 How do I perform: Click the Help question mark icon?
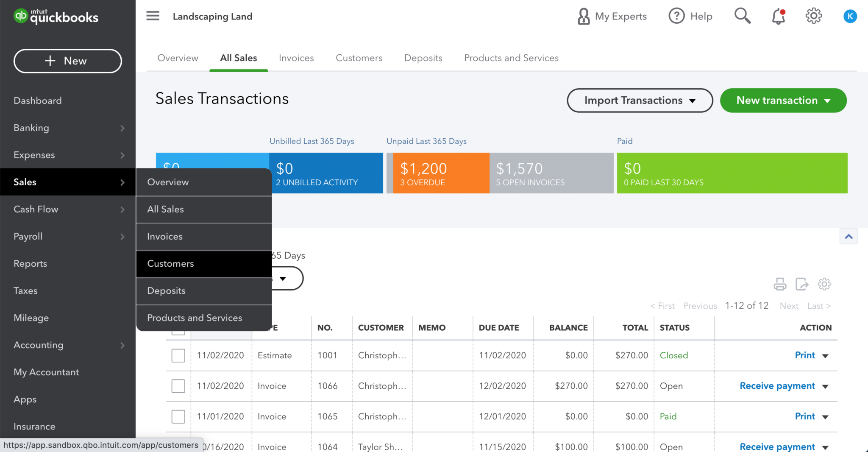click(676, 16)
